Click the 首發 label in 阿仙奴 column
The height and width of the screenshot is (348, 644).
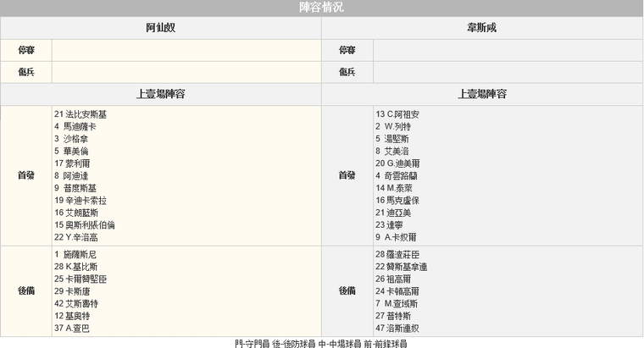[26, 175]
